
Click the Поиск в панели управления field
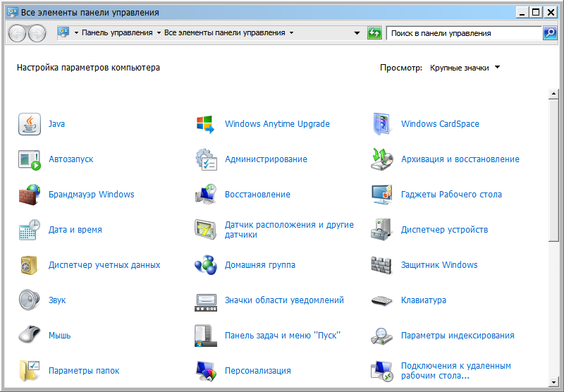click(x=464, y=33)
